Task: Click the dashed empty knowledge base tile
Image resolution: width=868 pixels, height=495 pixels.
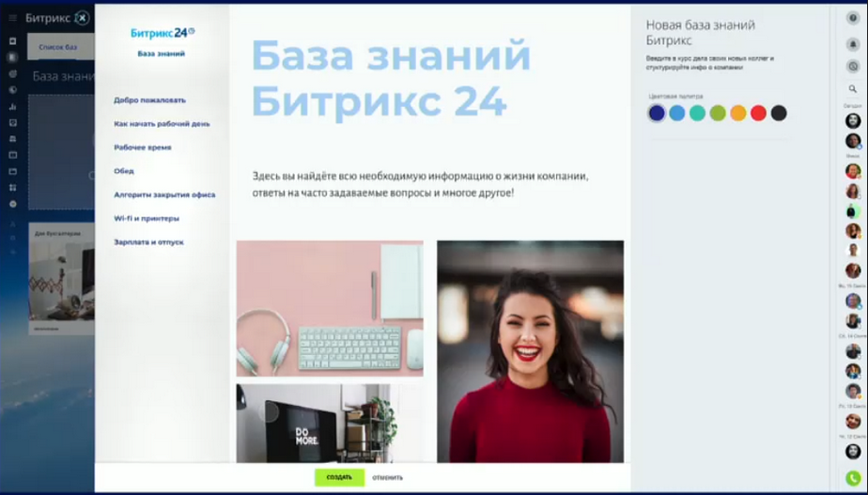Action: pos(61,152)
